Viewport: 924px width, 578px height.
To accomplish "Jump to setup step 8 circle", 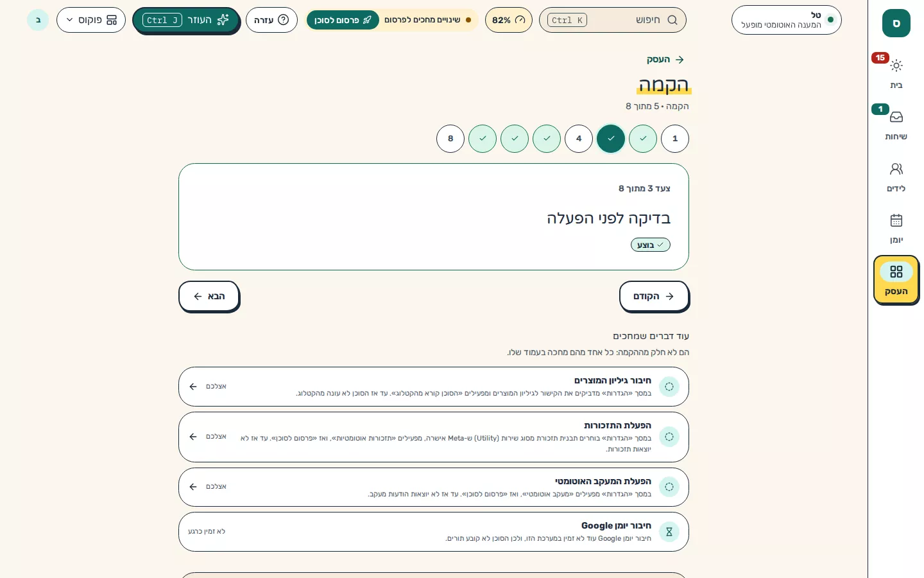I will (450, 139).
